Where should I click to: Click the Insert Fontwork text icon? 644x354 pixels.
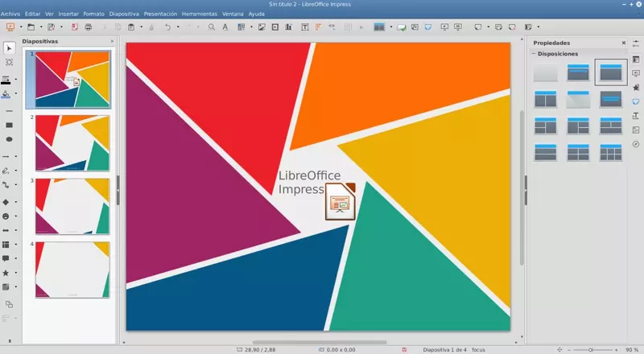pos(318,27)
